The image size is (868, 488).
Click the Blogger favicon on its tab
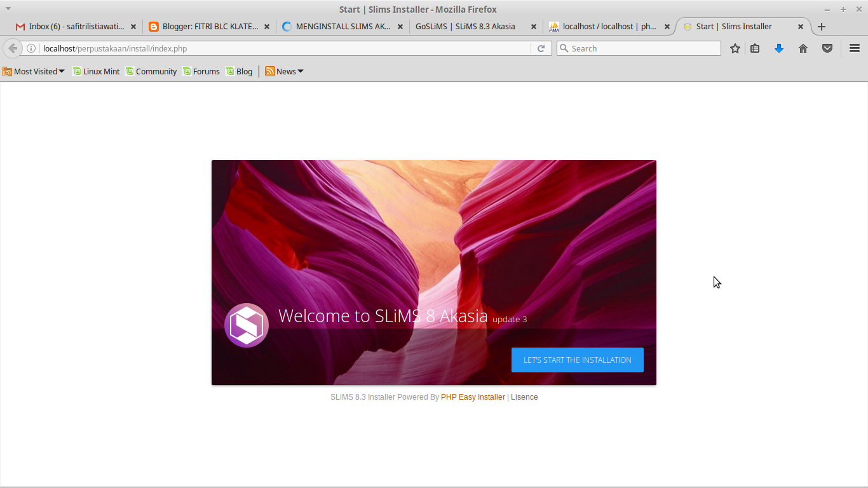point(153,27)
